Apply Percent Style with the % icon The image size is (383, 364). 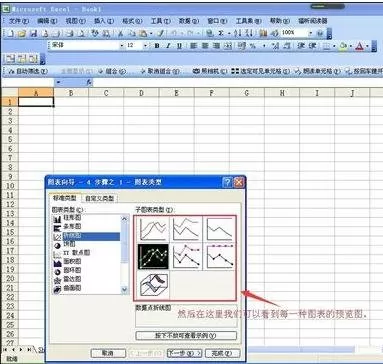(253, 46)
